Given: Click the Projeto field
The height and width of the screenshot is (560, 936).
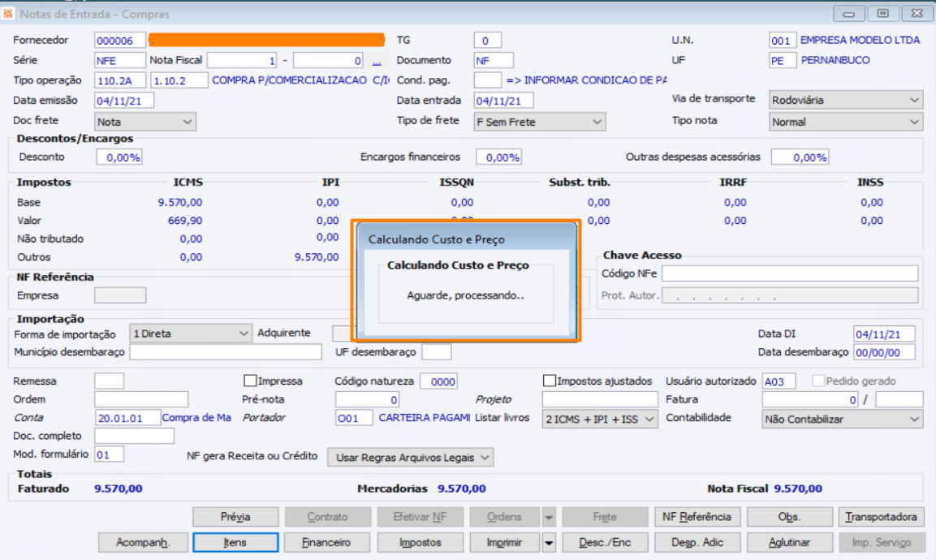Looking at the screenshot, I should click(600, 399).
